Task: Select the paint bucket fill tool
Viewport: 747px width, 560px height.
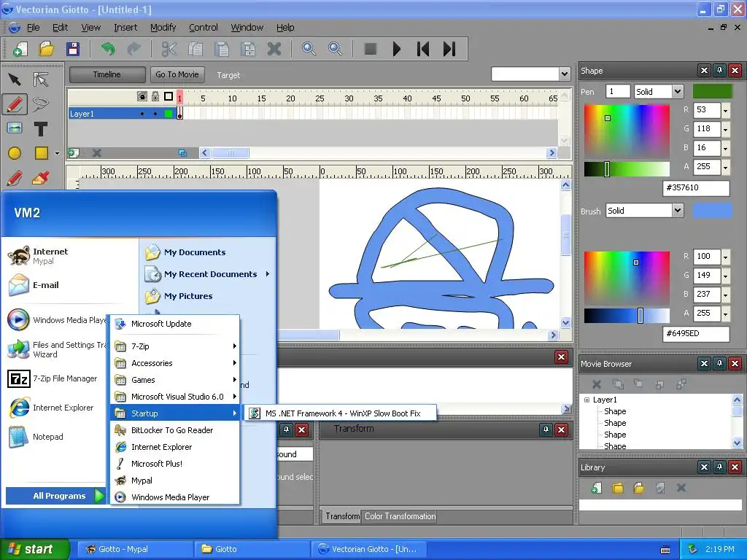Action: pyautogui.click(x=41, y=178)
